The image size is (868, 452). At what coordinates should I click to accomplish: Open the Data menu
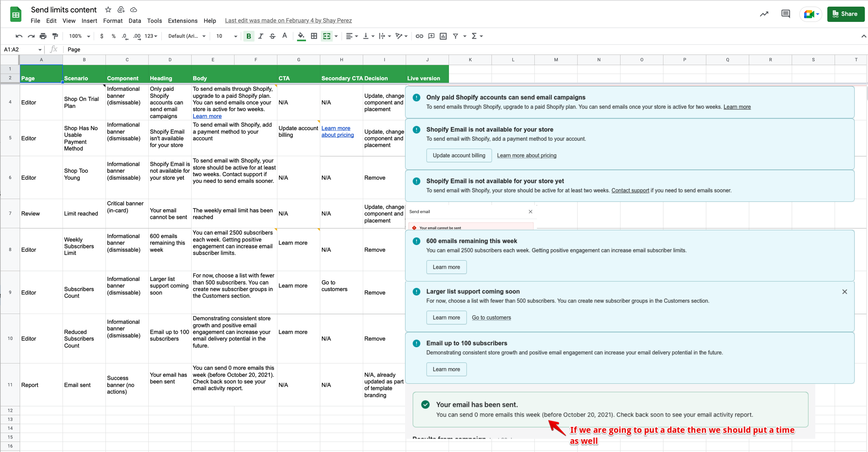click(x=135, y=21)
